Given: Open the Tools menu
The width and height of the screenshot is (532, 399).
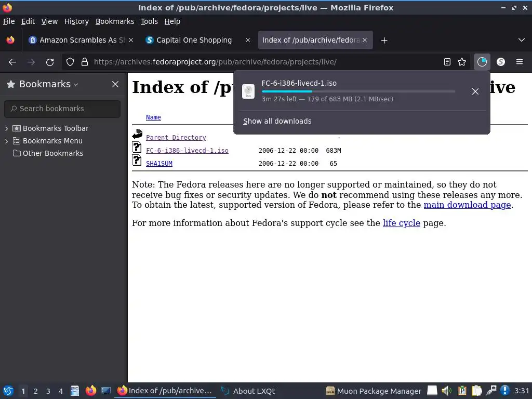Looking at the screenshot, I should [x=149, y=21].
